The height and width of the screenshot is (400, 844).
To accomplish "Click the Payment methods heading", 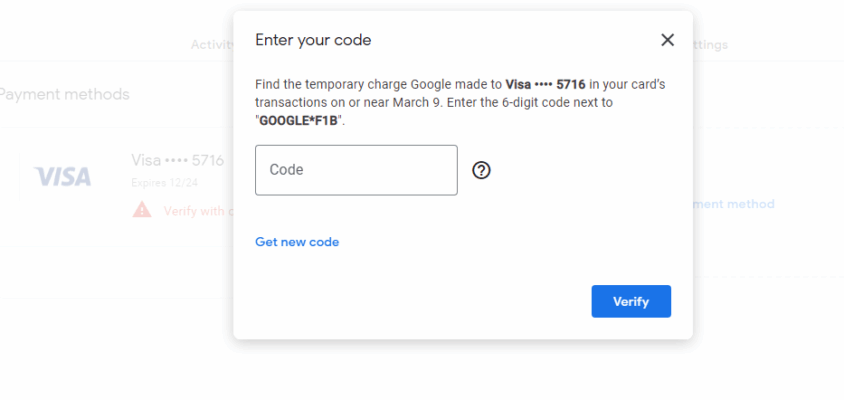I will (x=64, y=94).
